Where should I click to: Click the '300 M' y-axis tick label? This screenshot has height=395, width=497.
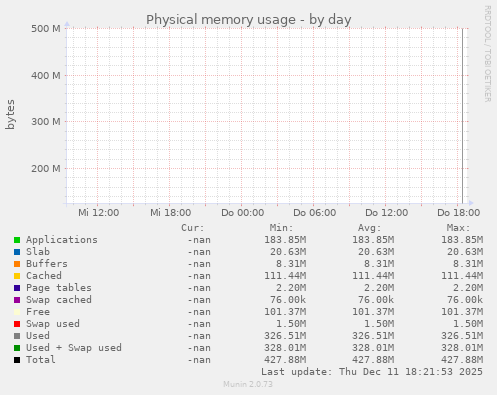tap(46, 122)
